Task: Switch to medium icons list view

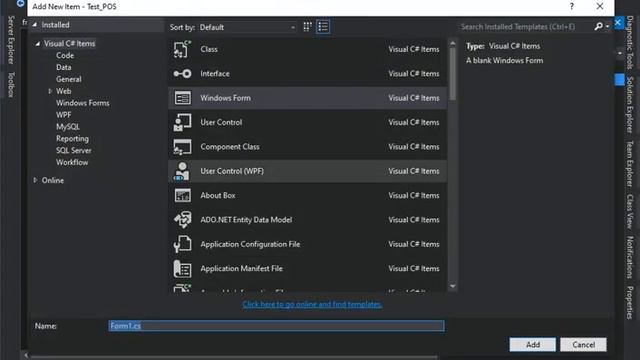Action: coord(323,27)
